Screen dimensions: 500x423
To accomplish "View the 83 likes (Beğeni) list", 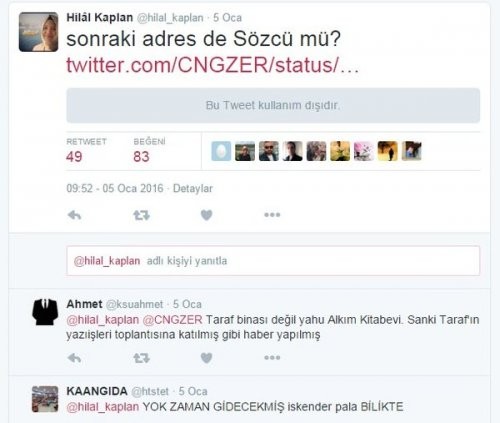I will [149, 151].
